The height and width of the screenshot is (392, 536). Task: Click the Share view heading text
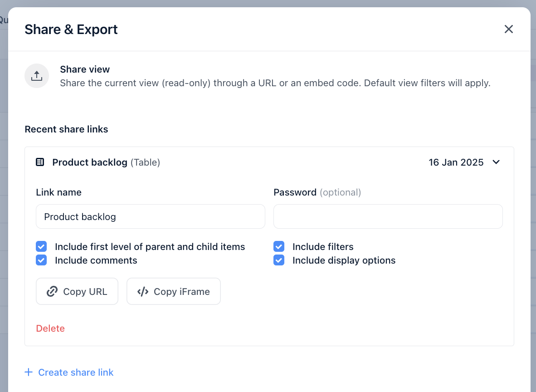click(85, 69)
